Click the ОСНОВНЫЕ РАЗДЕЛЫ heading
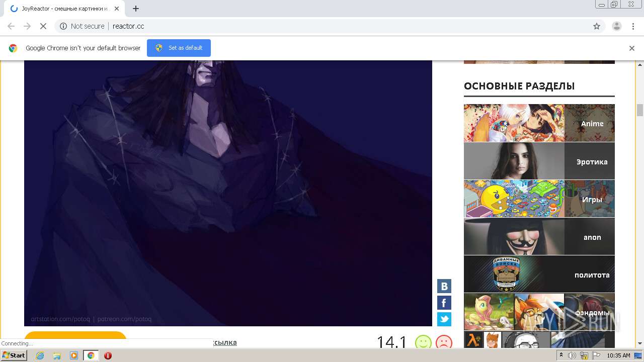Screen dimensions: 644x362 point(519,86)
